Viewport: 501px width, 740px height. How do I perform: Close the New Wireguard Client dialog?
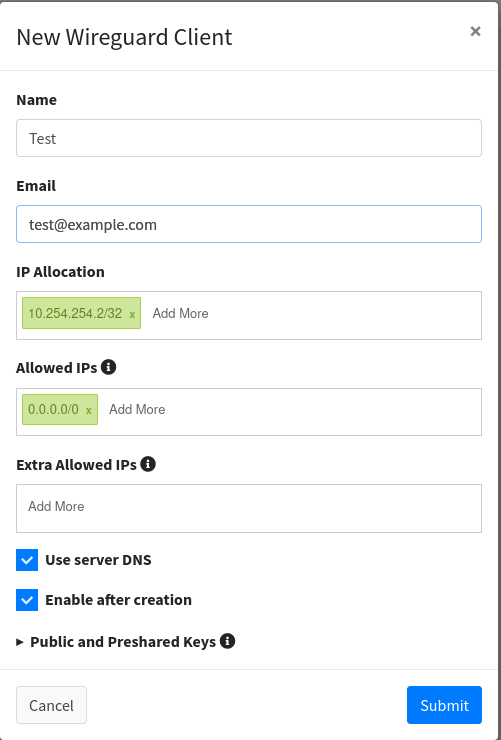pyautogui.click(x=475, y=31)
